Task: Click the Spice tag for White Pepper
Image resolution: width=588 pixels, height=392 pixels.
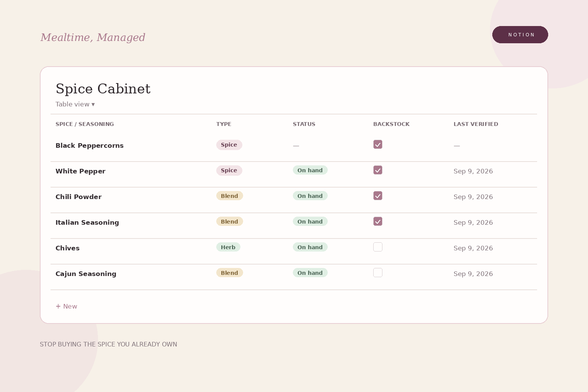Action: pyautogui.click(x=229, y=170)
